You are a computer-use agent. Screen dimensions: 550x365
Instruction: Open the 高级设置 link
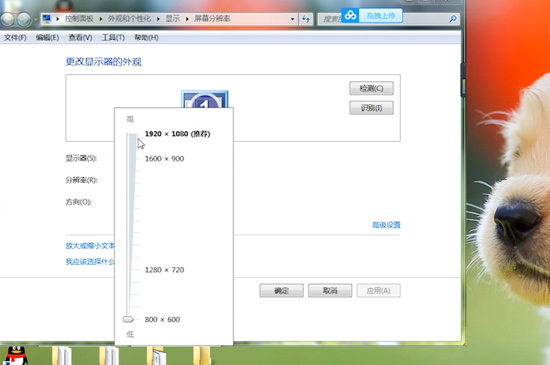tap(386, 225)
